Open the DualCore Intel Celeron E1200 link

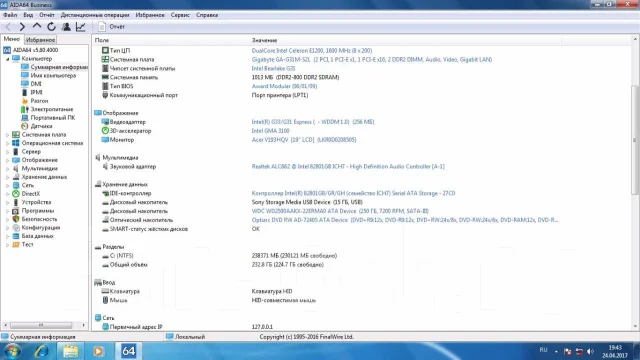312,51
